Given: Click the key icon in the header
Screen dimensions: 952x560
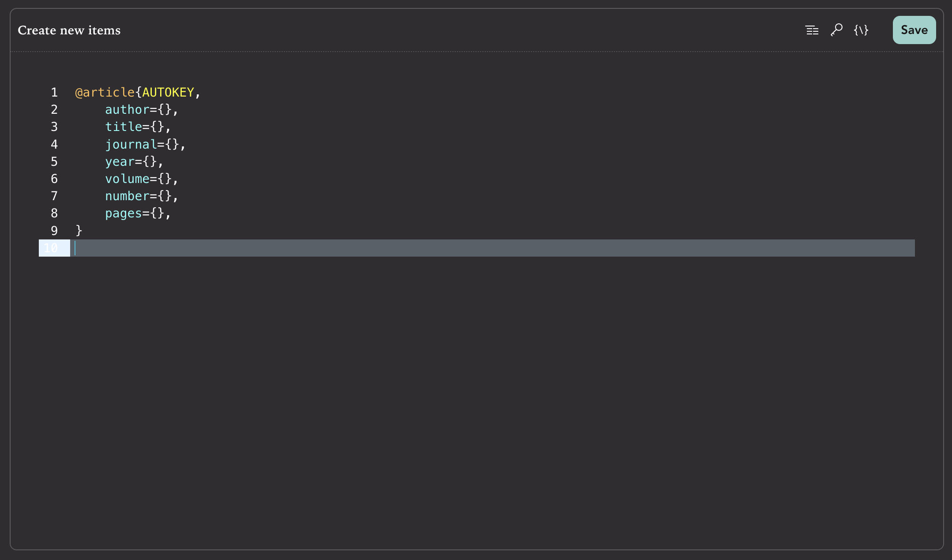Looking at the screenshot, I should 836,30.
